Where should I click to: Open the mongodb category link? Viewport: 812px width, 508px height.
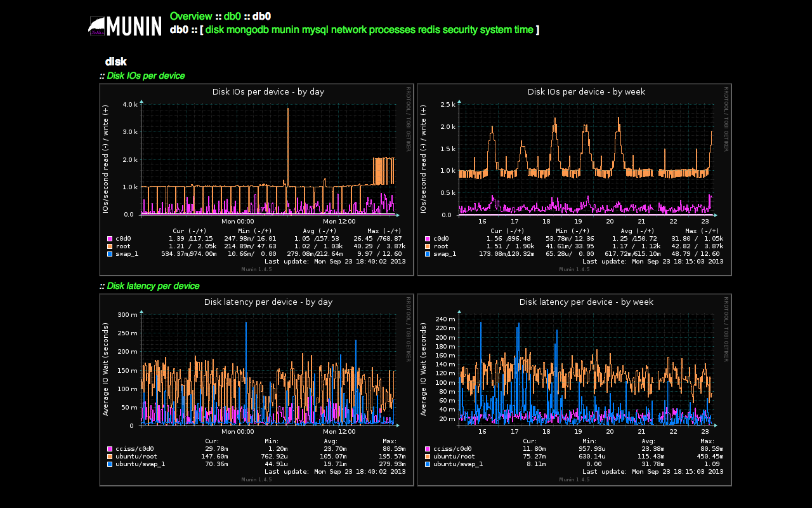[x=247, y=30]
